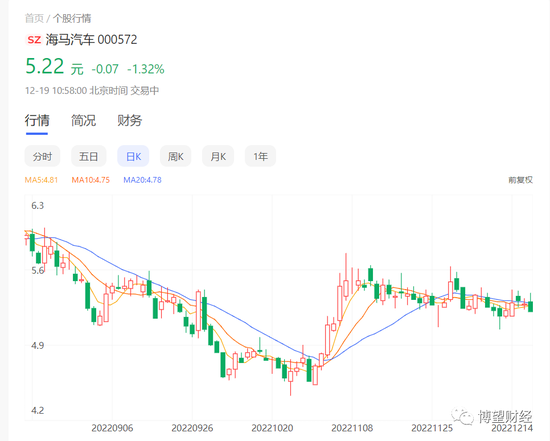
Task: Switch to the 简况 tab
Action: point(83,120)
